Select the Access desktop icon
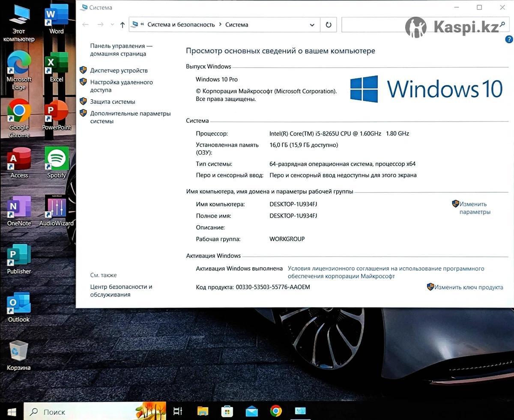Image resolution: width=514 pixels, height=420 pixels. coord(19,163)
